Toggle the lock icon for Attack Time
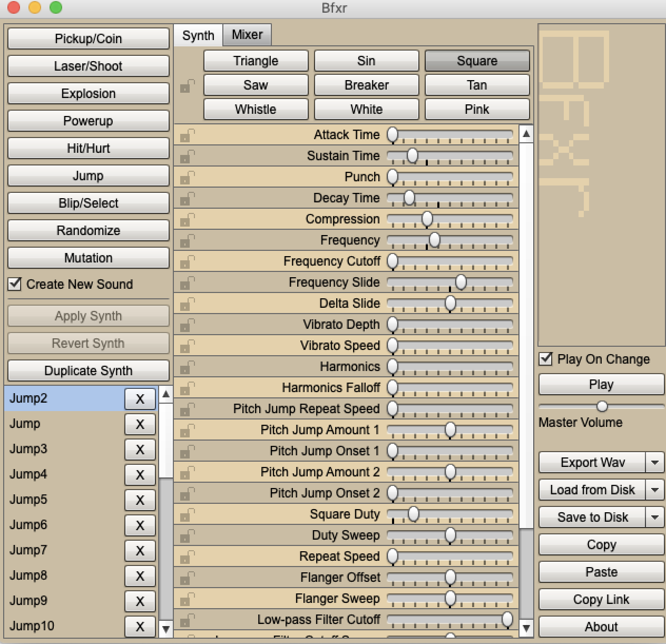Image resolution: width=666 pixels, height=644 pixels. pos(187,135)
